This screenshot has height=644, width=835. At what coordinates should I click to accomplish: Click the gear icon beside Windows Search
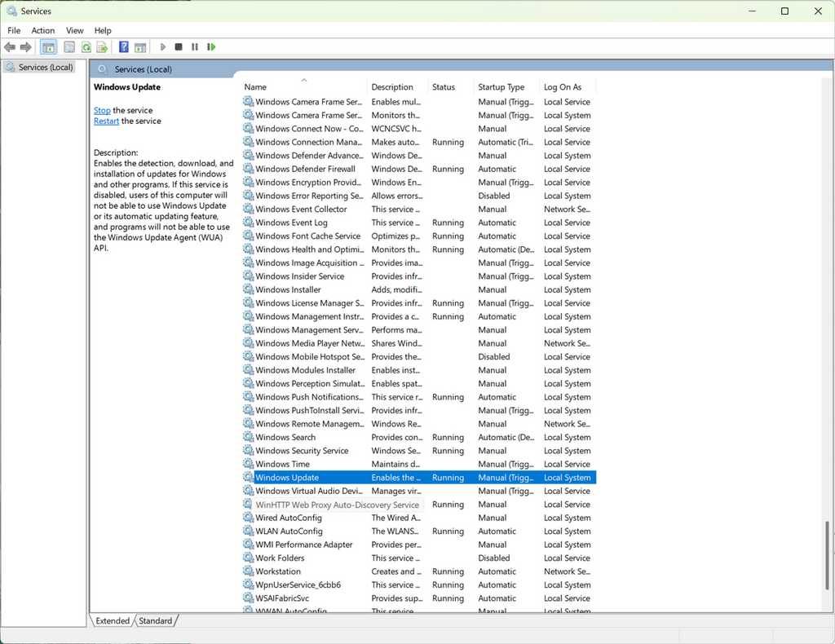[x=248, y=436]
